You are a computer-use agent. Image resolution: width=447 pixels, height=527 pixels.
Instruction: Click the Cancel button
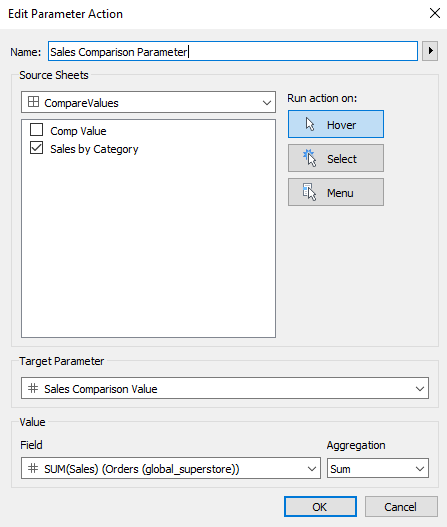[x=401, y=506]
